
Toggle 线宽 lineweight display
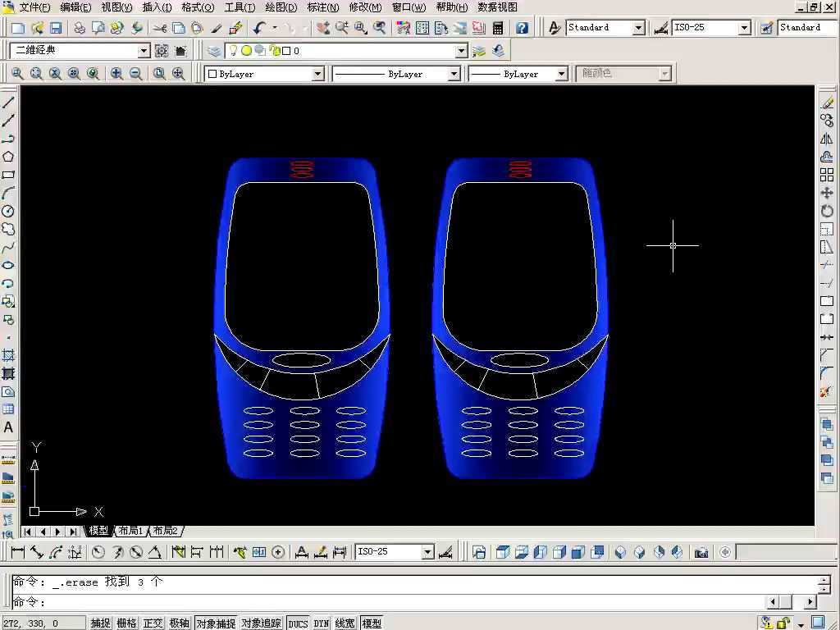[x=345, y=623]
